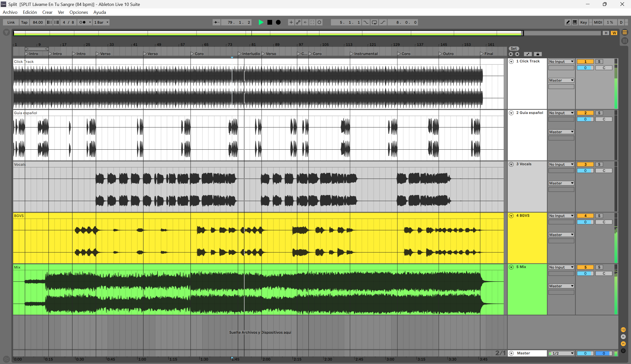Toggle Guia español activator number 2
Viewport: 631px width, 364px height.
pos(585,113)
